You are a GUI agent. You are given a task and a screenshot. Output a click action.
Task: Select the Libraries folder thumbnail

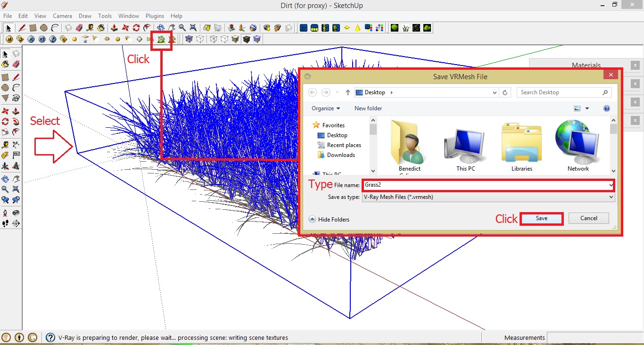click(521, 147)
